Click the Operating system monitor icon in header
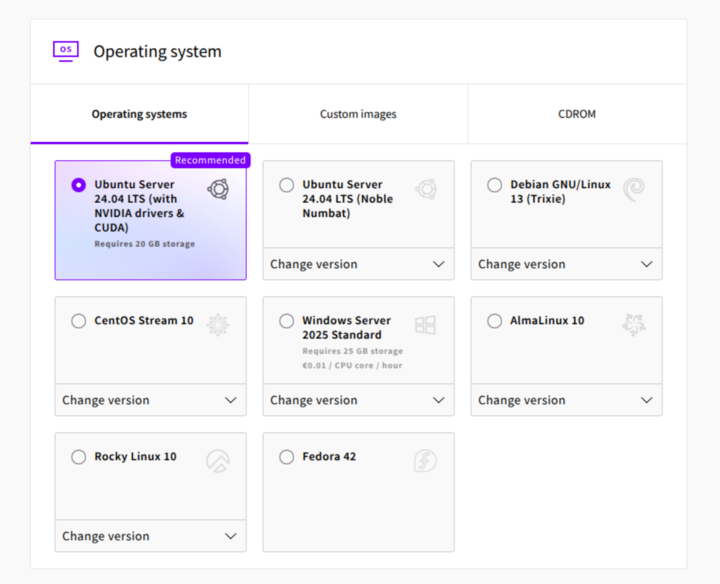 (66, 51)
